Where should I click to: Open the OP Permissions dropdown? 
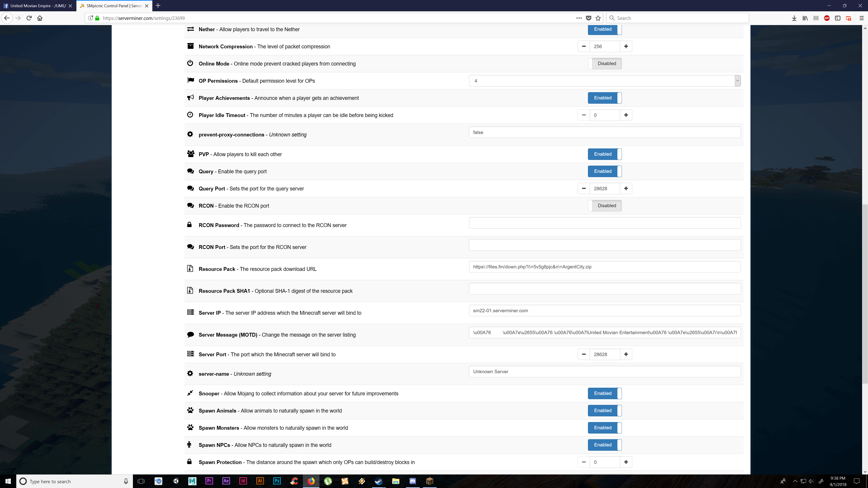(x=604, y=81)
